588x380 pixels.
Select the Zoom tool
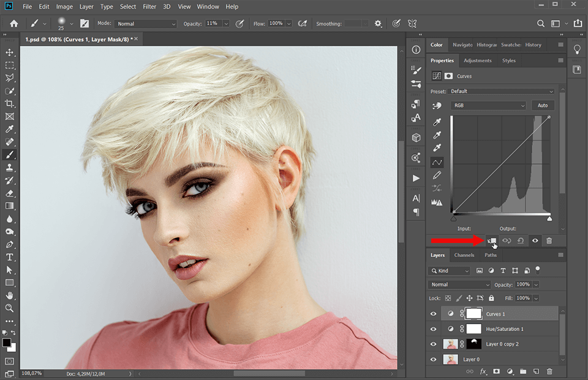tap(9, 308)
